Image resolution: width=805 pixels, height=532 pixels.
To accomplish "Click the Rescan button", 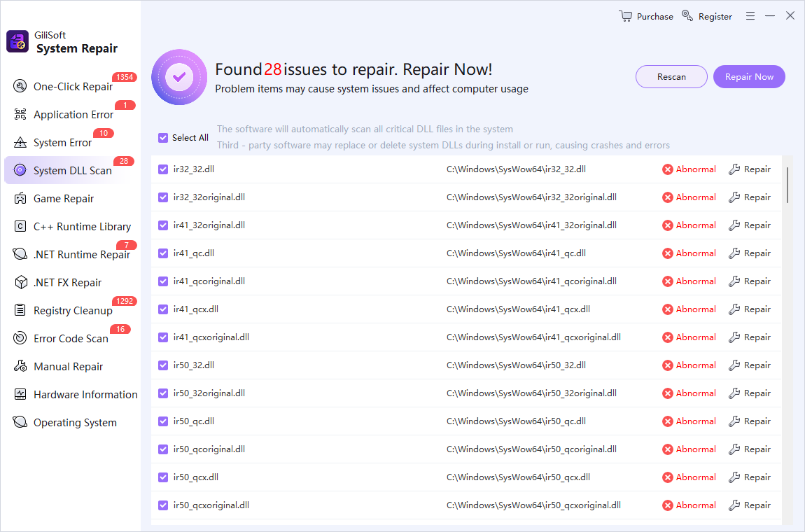I will point(671,76).
